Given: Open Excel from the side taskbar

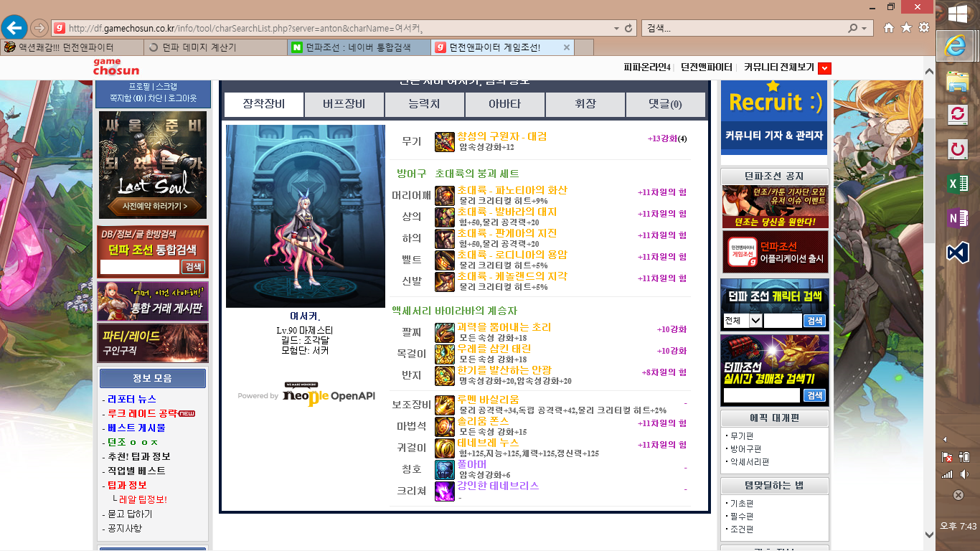Looking at the screenshot, I should (958, 184).
